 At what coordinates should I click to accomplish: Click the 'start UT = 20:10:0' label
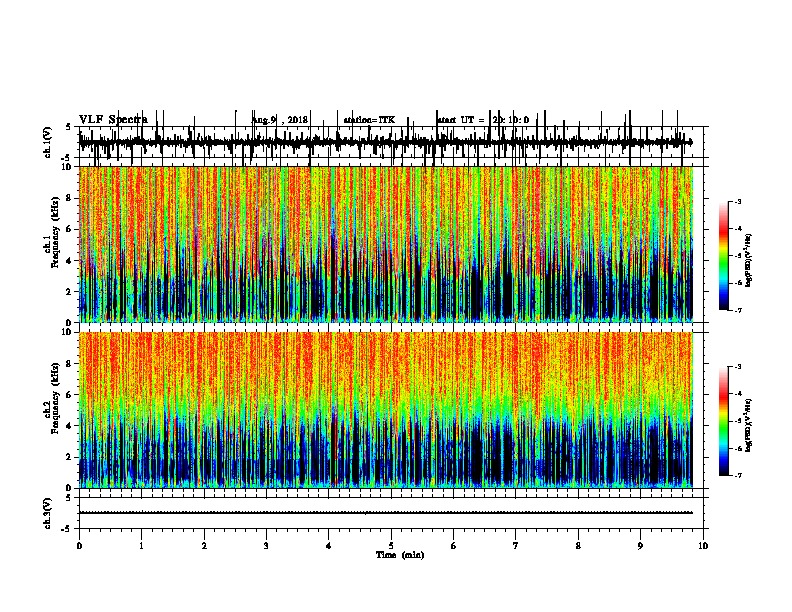[x=483, y=120]
